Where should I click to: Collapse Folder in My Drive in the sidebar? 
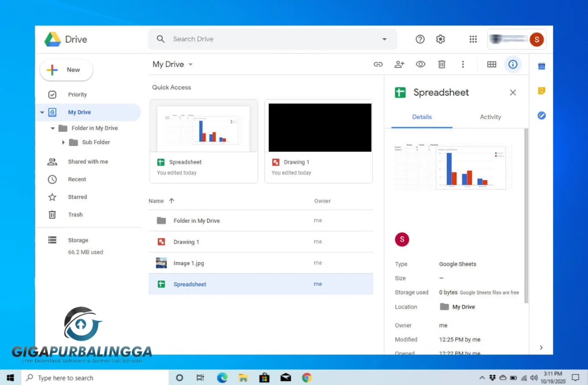[52, 128]
